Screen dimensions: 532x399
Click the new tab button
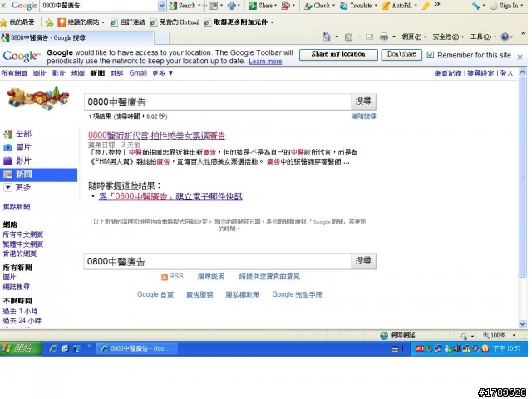[x=161, y=38]
